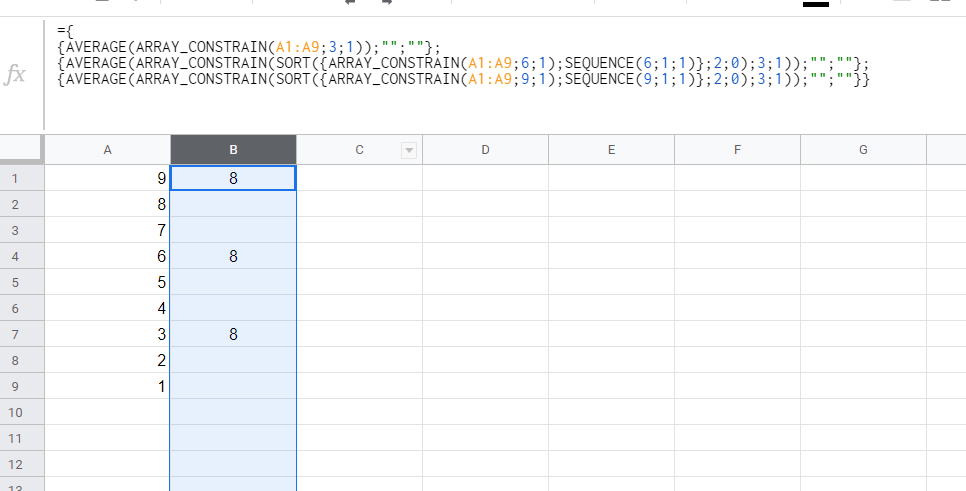This screenshot has height=491, width=966.
Task: Click empty cell G9
Action: [863, 386]
